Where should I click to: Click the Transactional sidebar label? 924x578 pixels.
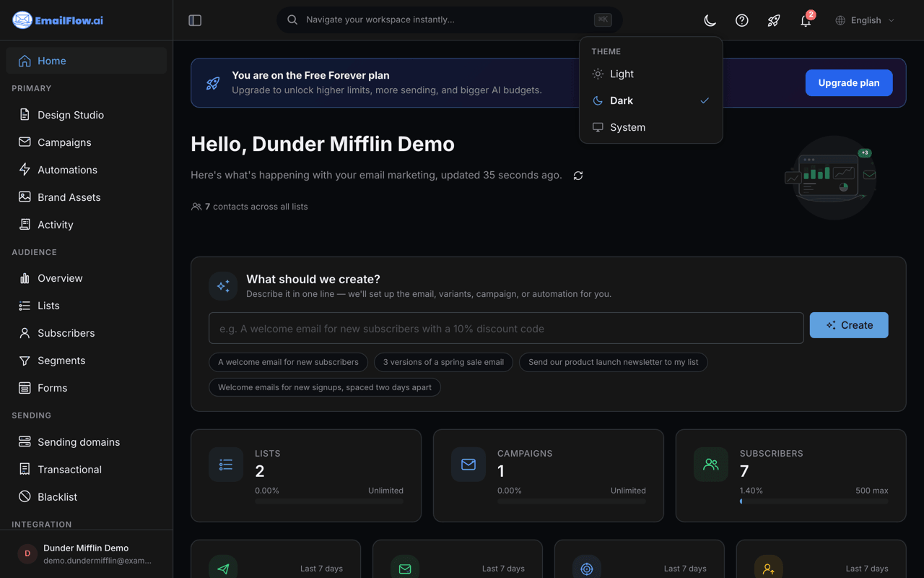[69, 470]
